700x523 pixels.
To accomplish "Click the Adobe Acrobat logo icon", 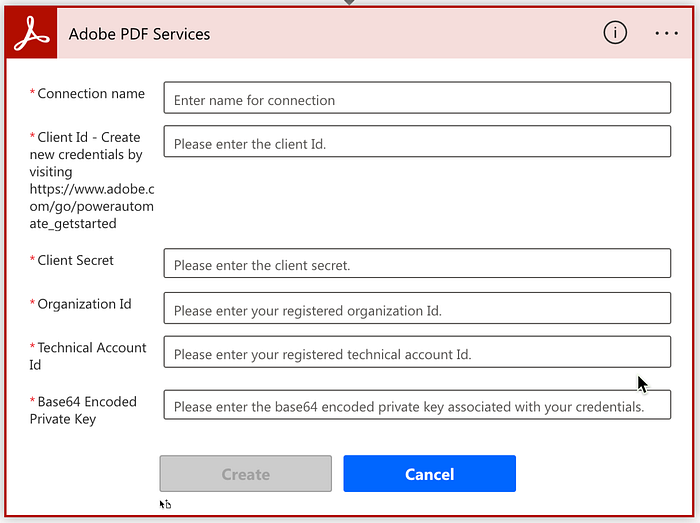I will point(31,33).
